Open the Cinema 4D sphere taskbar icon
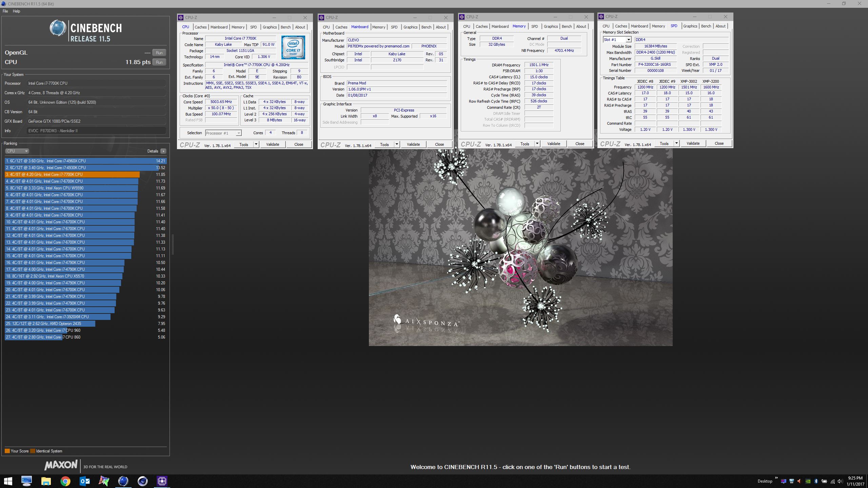 click(x=143, y=481)
